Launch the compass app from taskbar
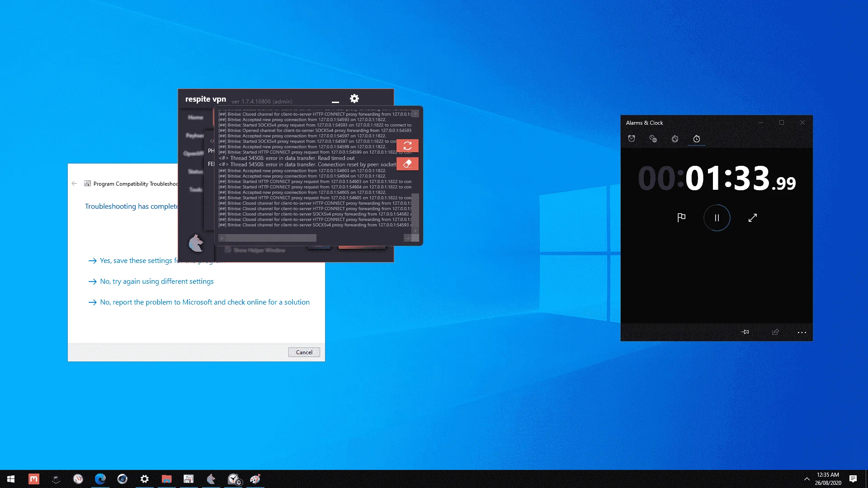The image size is (868, 488). [78, 479]
